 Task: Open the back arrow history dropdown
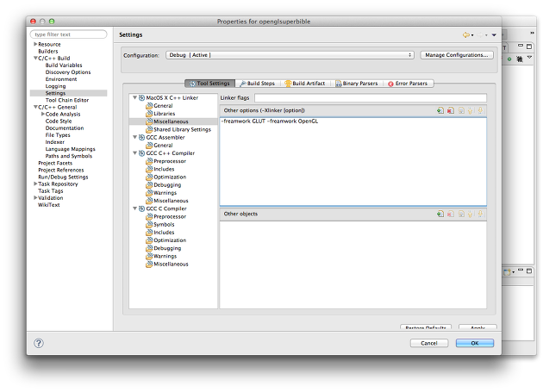click(472, 35)
